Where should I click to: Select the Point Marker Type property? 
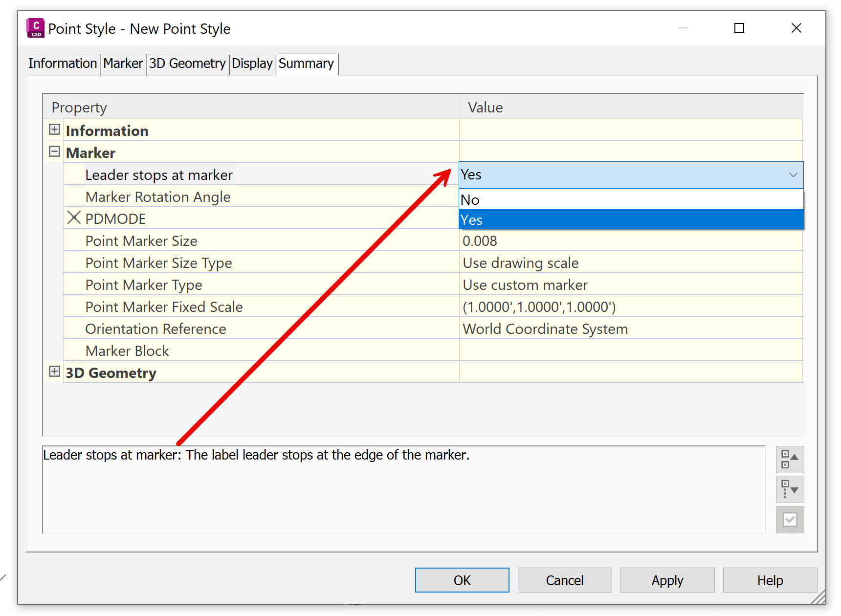pyautogui.click(x=143, y=285)
